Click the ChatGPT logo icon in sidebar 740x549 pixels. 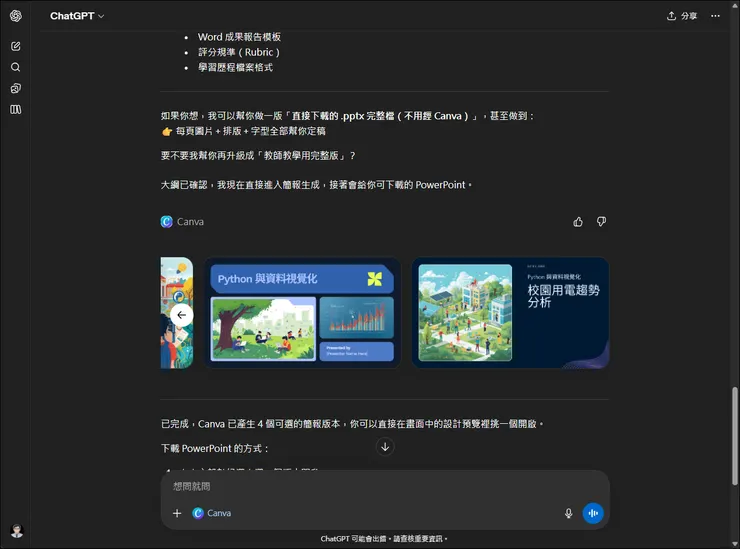16,16
